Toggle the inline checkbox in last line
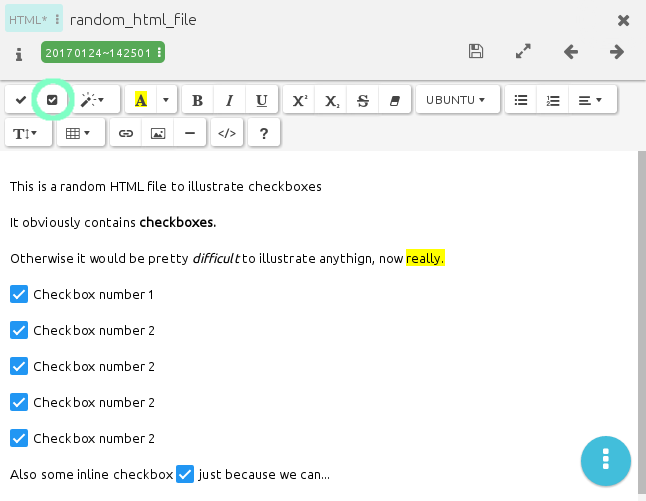 tap(185, 474)
